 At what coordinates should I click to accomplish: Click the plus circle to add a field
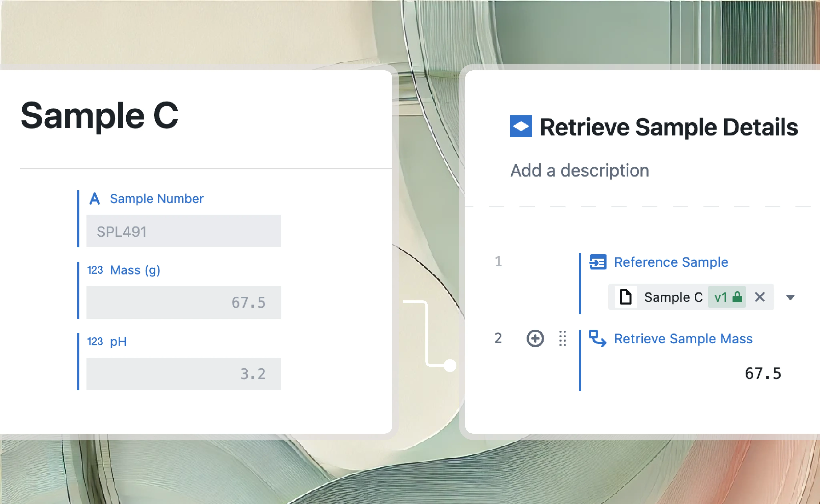(x=535, y=338)
